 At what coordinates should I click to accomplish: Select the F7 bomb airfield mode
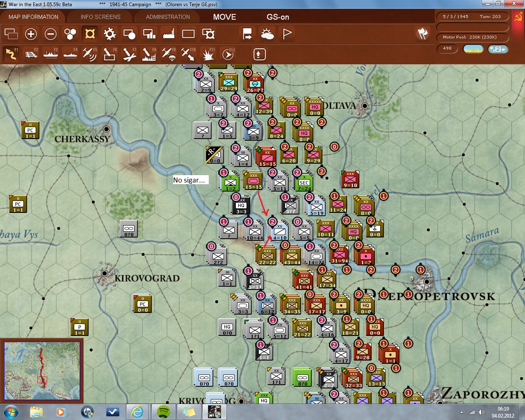129,54
